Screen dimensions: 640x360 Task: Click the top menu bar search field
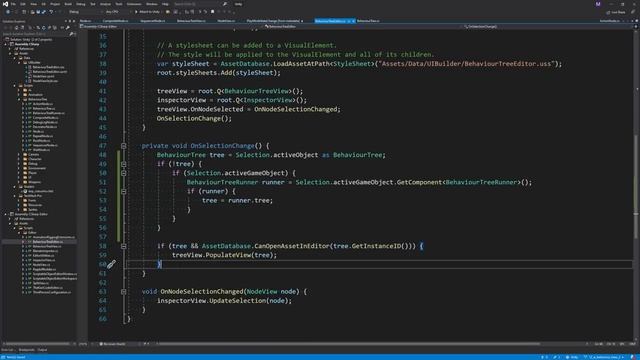(198, 4)
